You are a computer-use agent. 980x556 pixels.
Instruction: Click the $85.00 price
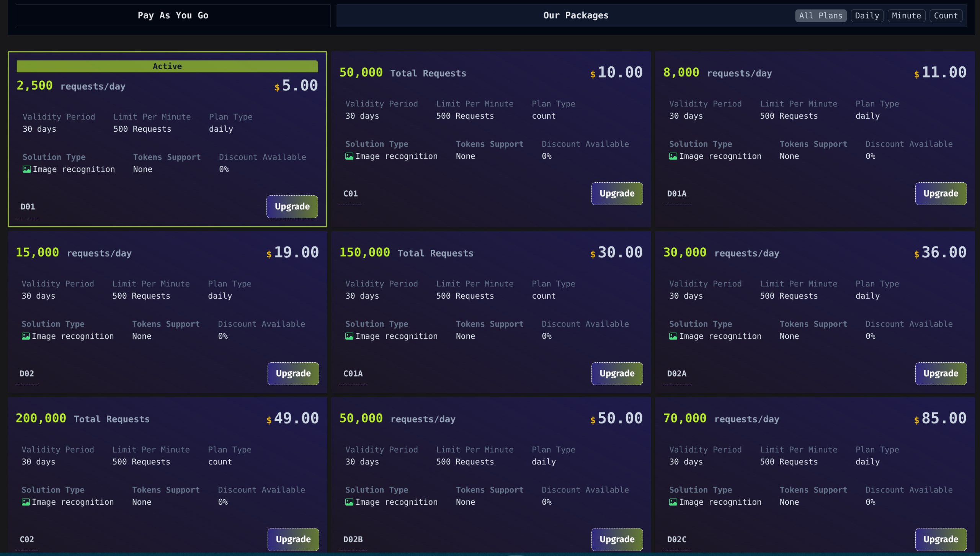click(x=940, y=418)
